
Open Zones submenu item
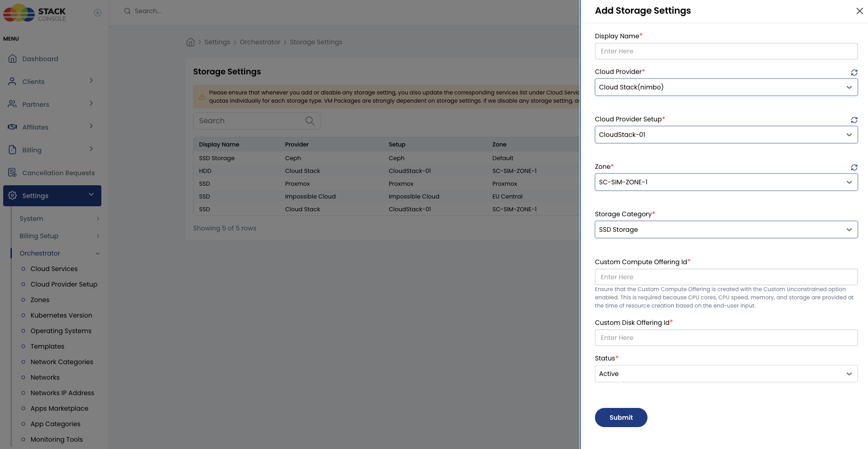tap(40, 300)
